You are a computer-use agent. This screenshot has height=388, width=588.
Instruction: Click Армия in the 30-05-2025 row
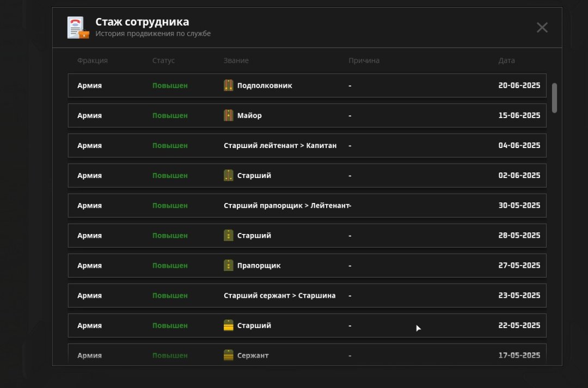(x=90, y=206)
